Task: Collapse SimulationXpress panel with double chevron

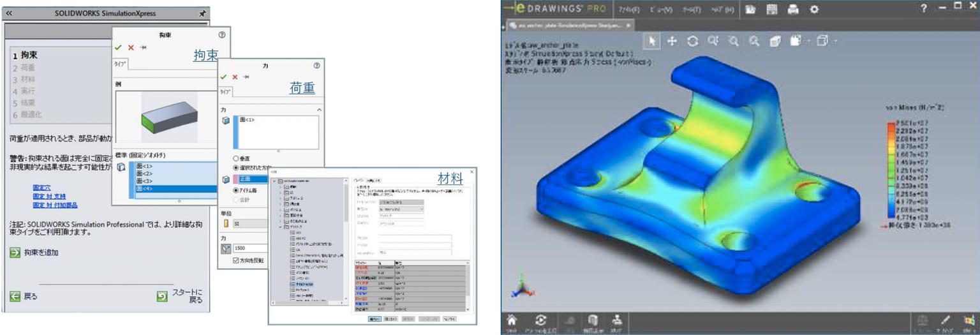Action: click(9, 13)
